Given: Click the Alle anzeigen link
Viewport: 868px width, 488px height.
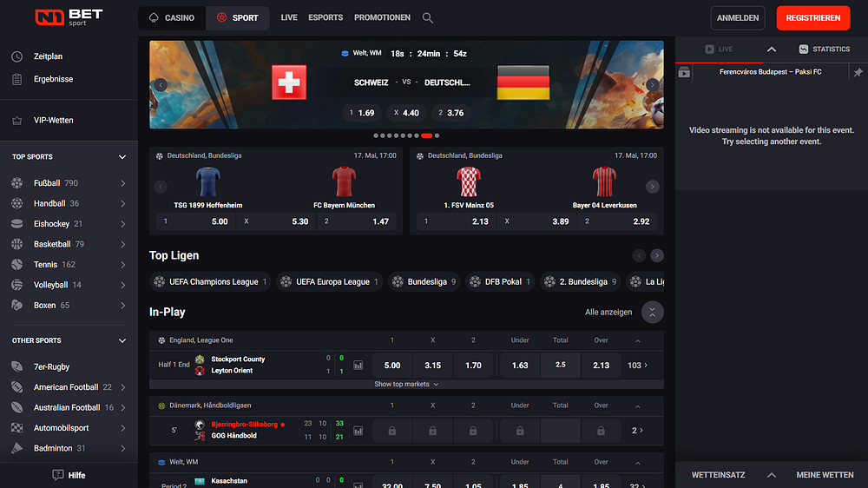Looking at the screenshot, I should tap(608, 313).
